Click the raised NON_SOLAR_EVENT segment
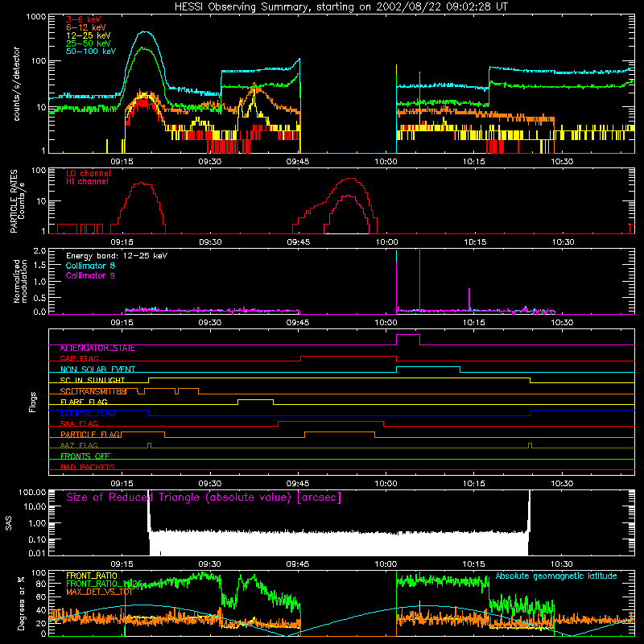The height and width of the screenshot is (644, 644). click(x=428, y=367)
